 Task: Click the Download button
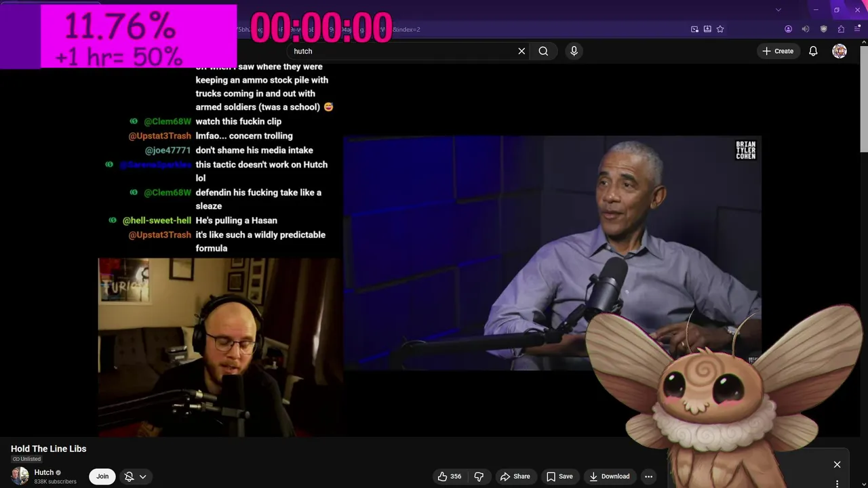pos(610,476)
